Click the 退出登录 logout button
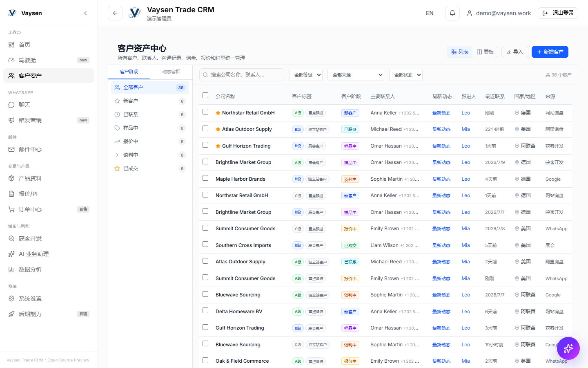Viewport: 588px width, 368px height. coord(558,13)
